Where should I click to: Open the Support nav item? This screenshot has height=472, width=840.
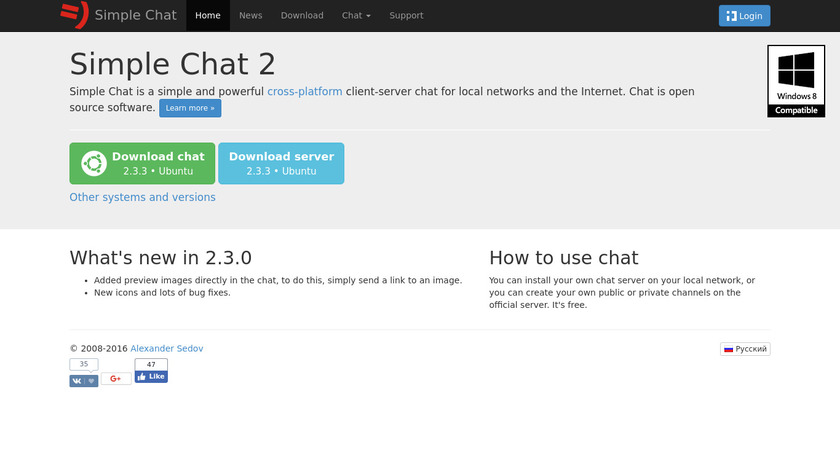(x=406, y=16)
